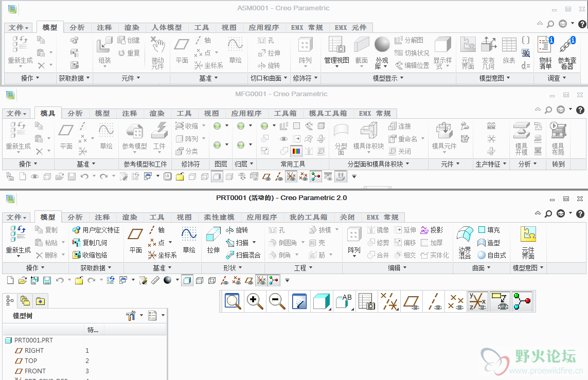
Task: Click Rename (重命名) in the MFG0001 window
Action: pos(403,139)
